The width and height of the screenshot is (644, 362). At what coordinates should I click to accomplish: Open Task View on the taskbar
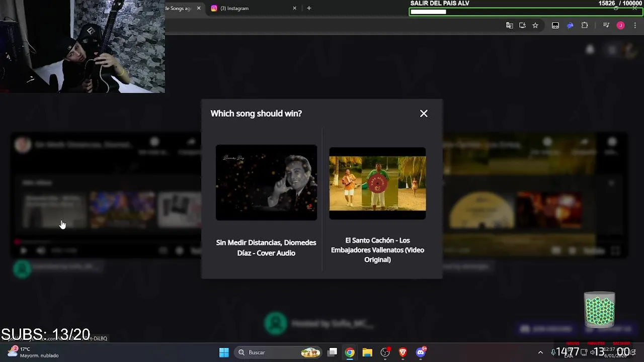coord(333,352)
